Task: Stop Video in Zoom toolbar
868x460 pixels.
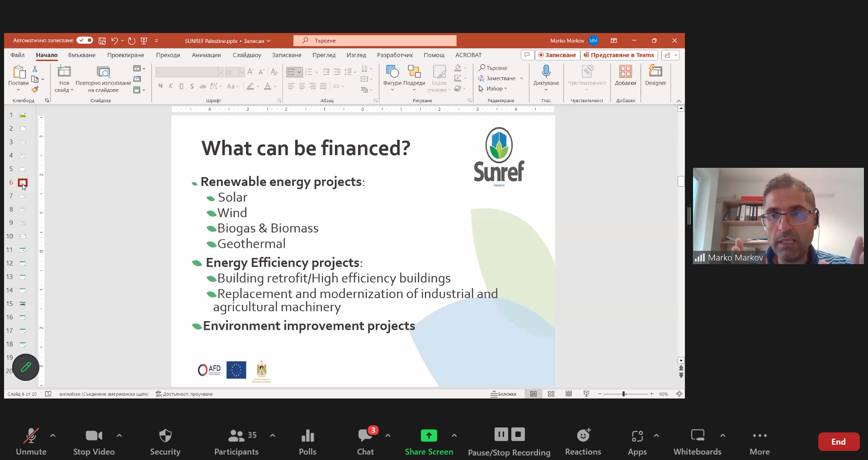Action: pos(94,442)
